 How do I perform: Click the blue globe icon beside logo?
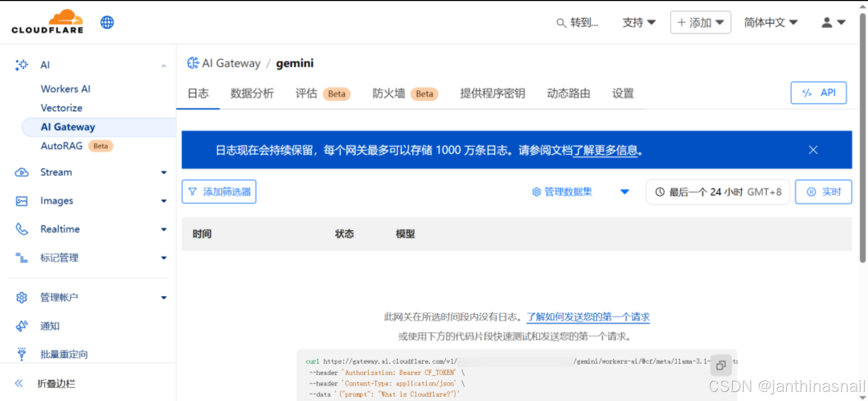point(107,23)
